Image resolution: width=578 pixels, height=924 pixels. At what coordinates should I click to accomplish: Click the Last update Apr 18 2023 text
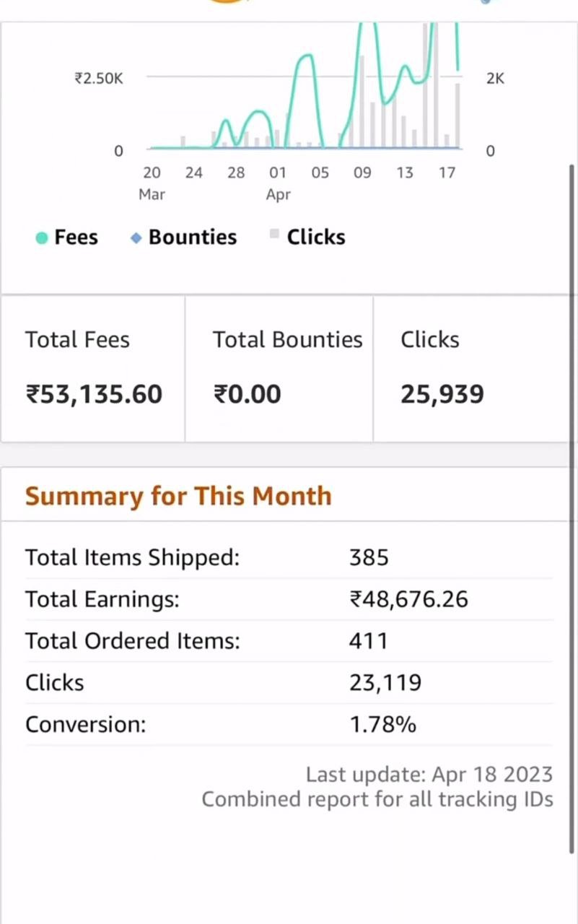pos(429,775)
